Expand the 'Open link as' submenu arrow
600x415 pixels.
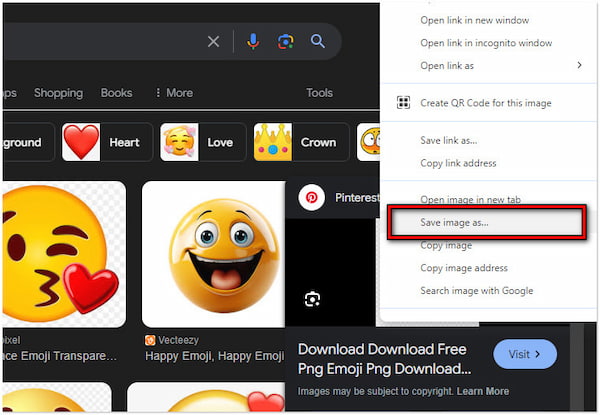579,65
